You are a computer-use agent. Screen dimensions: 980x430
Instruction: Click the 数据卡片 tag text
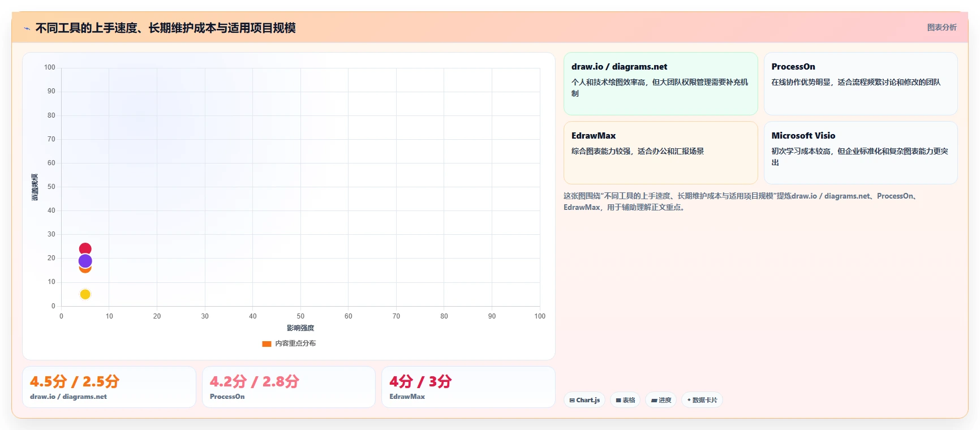pyautogui.click(x=704, y=400)
